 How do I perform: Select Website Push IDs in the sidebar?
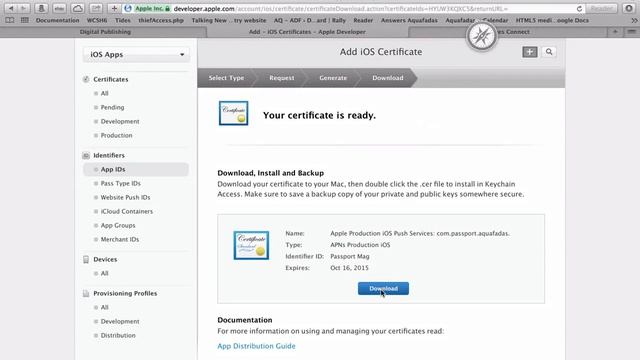pos(125,197)
